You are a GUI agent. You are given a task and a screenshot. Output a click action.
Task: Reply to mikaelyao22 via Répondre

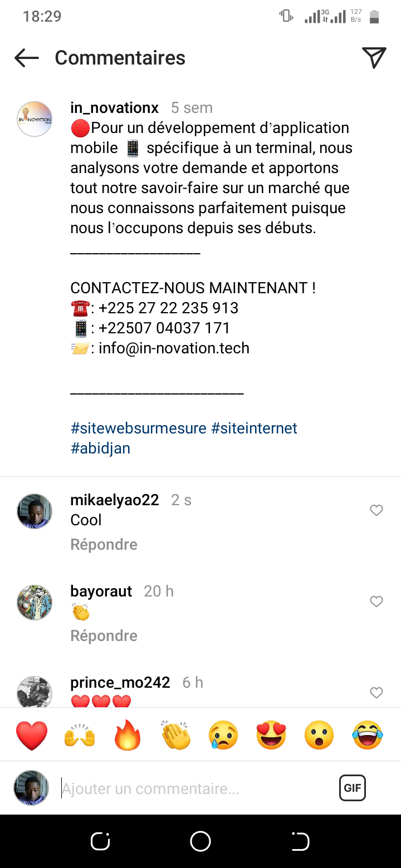click(104, 545)
